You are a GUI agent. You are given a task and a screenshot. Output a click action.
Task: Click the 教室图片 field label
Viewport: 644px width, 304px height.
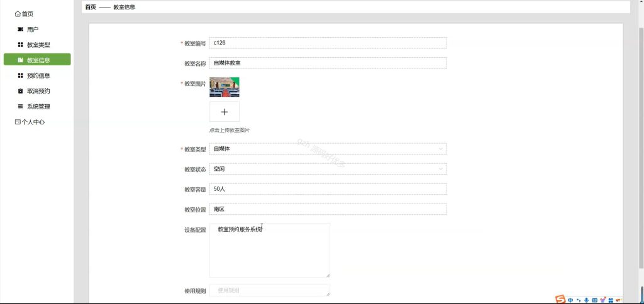[x=195, y=84]
